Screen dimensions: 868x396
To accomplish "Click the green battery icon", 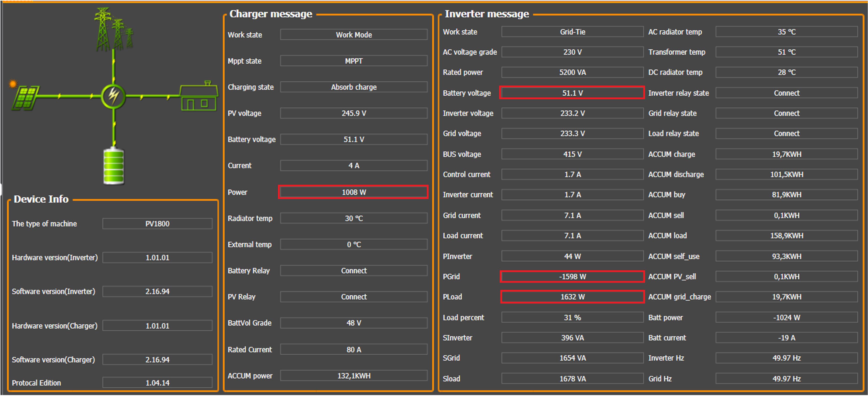I will pyautogui.click(x=113, y=167).
